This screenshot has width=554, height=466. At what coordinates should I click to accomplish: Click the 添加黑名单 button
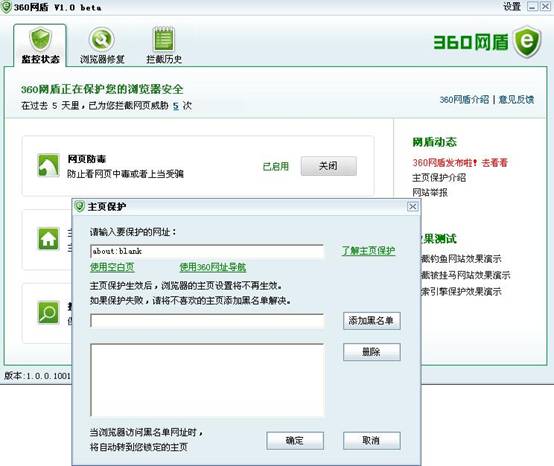click(x=371, y=321)
